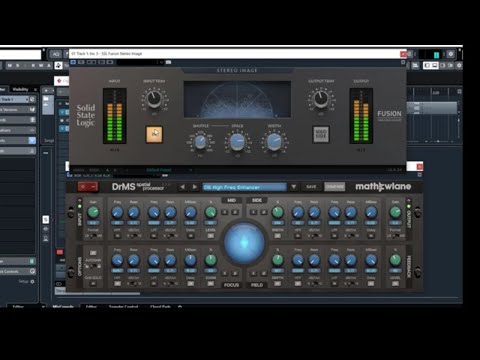Solo the FOCUS channel with its S button

pyautogui.click(x=225, y=273)
